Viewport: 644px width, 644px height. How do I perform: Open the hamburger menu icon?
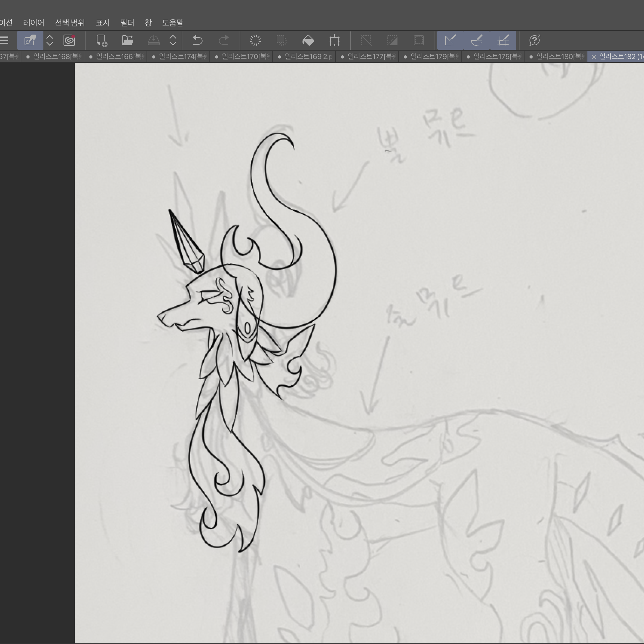pyautogui.click(x=4, y=40)
